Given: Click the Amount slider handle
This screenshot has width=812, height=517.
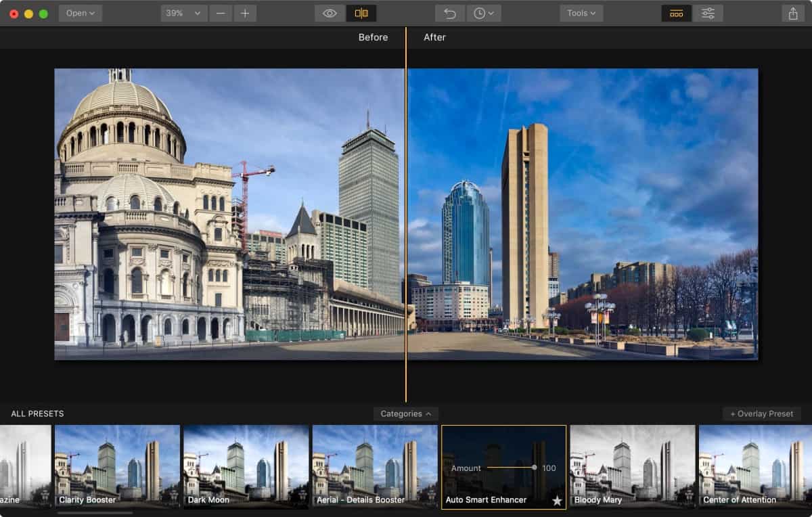Looking at the screenshot, I should click(535, 468).
